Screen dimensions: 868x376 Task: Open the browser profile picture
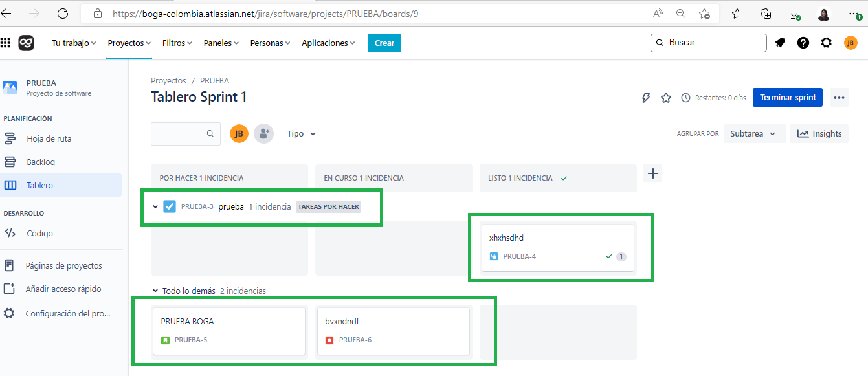[824, 14]
